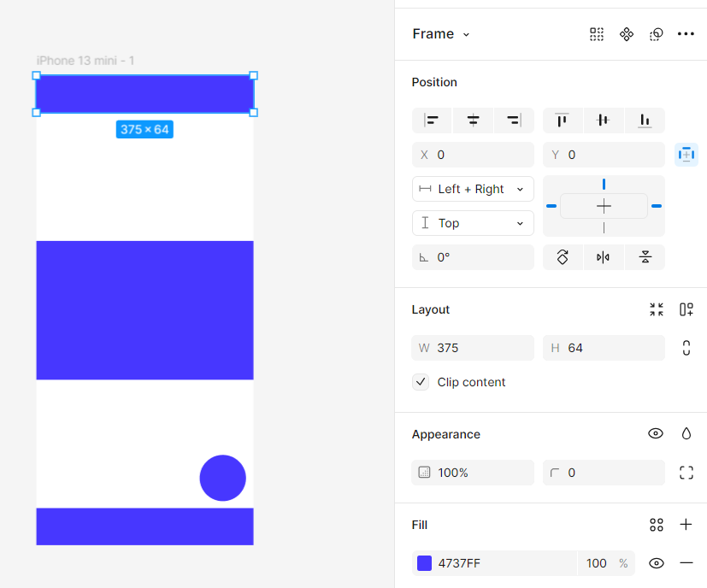Toggle the right constraint marker in the constraints widget

coord(657,206)
